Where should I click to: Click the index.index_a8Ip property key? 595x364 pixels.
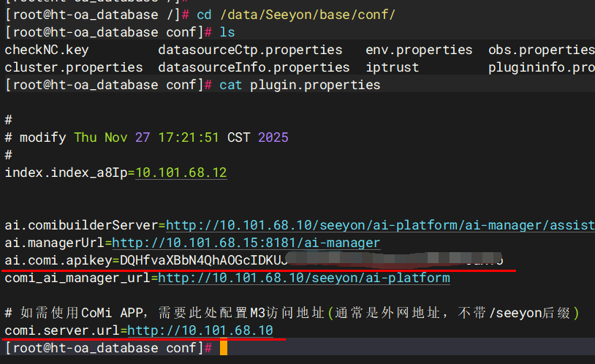coord(66,172)
